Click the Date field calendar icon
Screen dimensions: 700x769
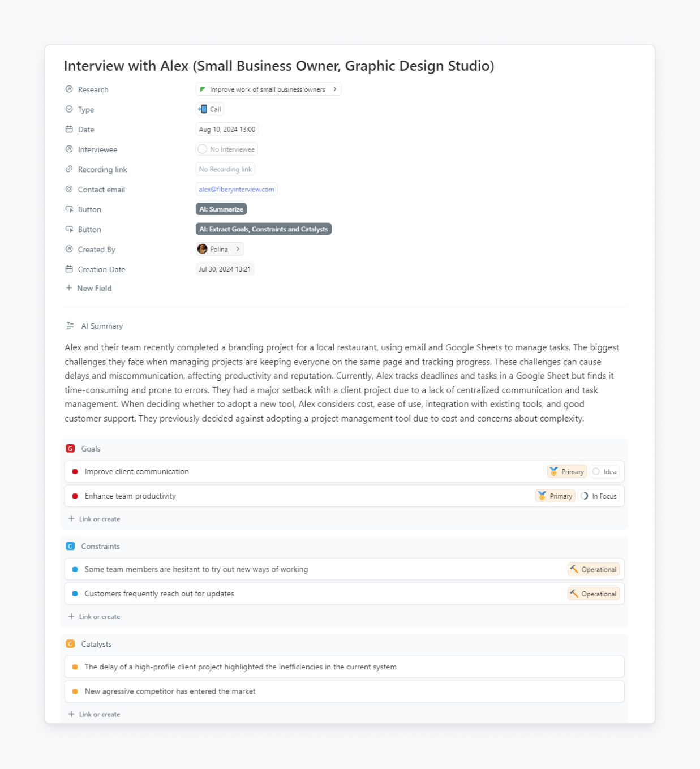click(x=69, y=130)
